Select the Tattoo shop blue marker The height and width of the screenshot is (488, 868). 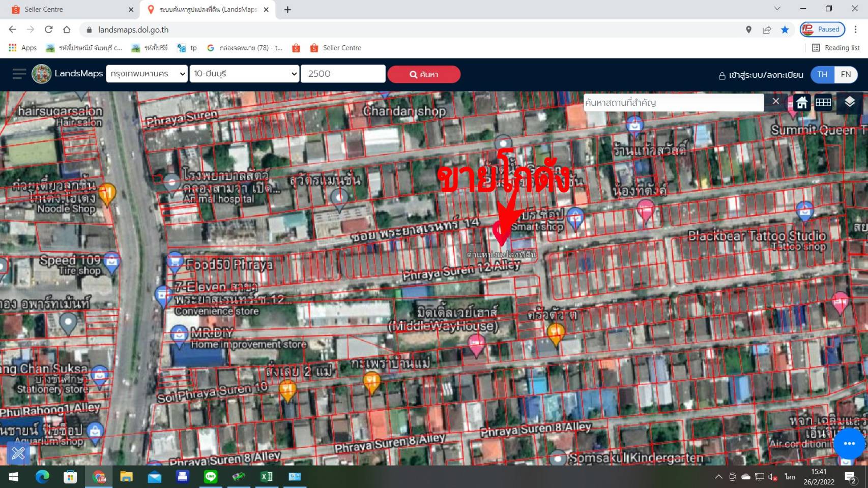804,212
